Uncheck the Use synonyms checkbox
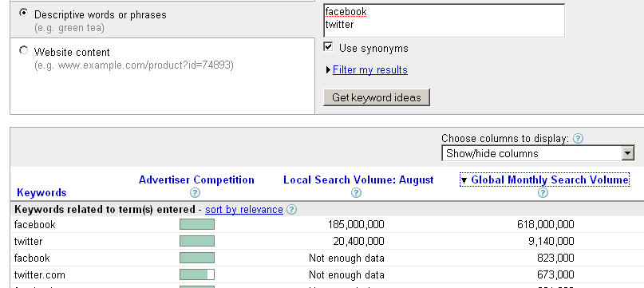 [x=328, y=46]
